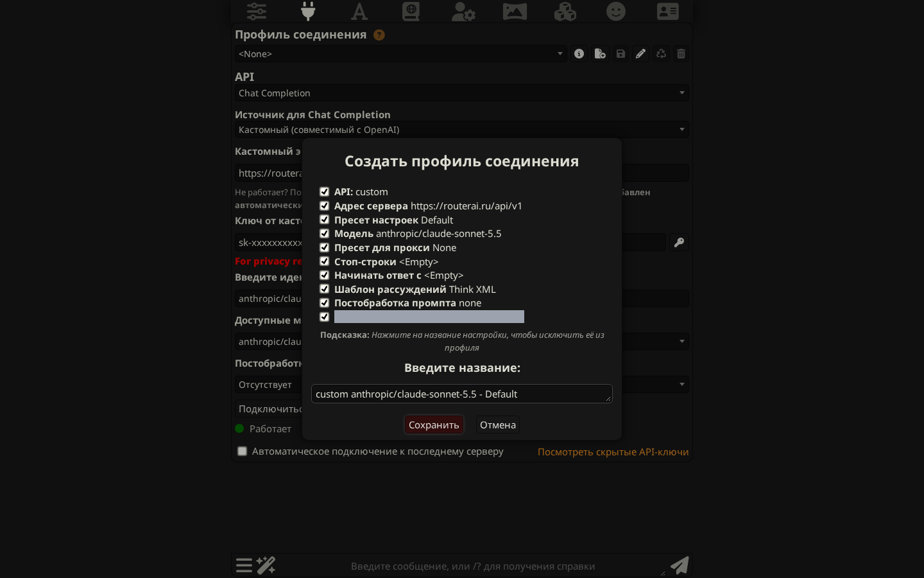Open the extensions magic wand menu
Viewport: 924px width, 578px height.
point(266,565)
